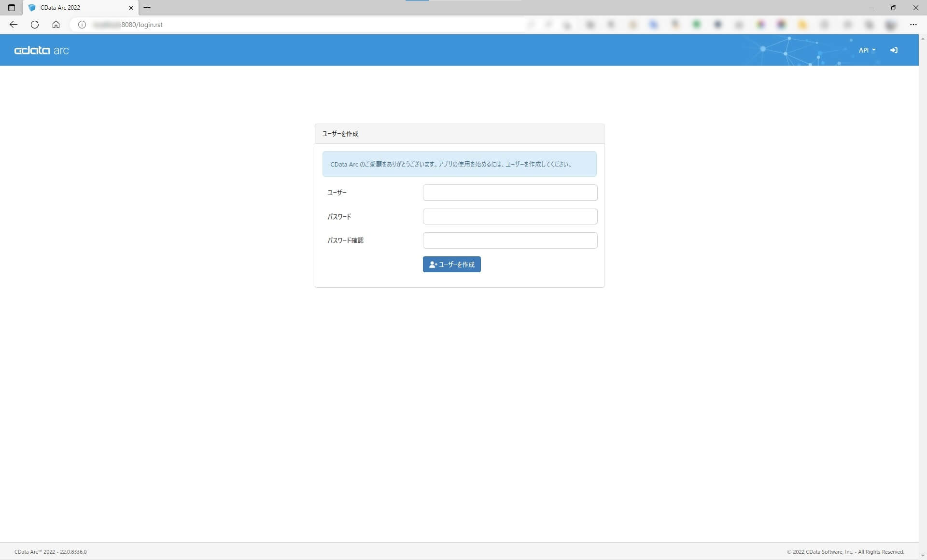Open a new browser tab with the plus button
This screenshot has width=927, height=560.
[147, 8]
